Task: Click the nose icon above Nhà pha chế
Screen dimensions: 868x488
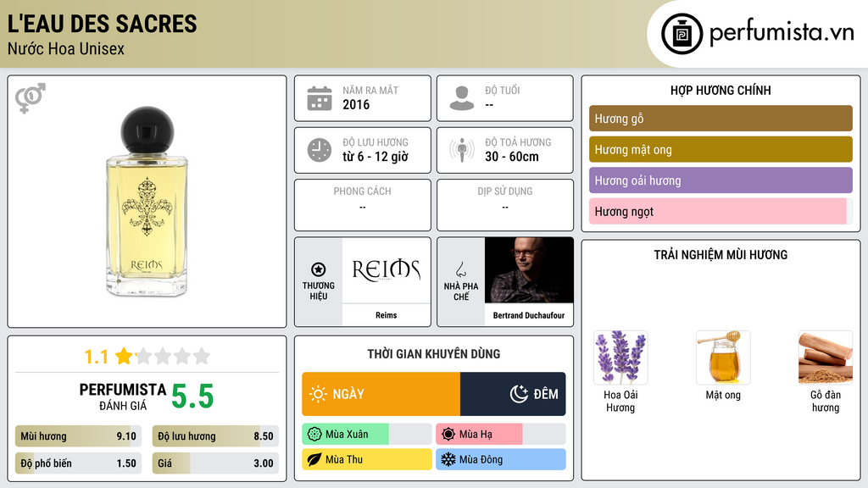Action: tap(460, 269)
